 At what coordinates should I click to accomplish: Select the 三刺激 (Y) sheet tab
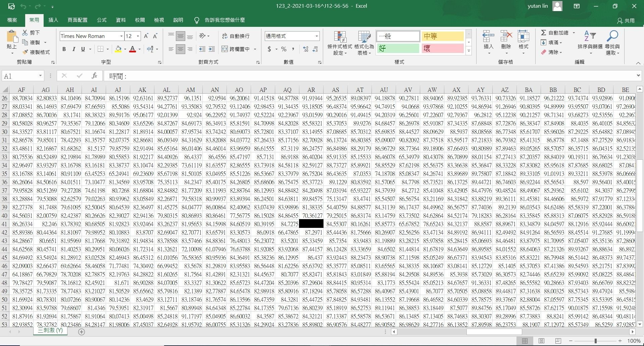(50, 331)
